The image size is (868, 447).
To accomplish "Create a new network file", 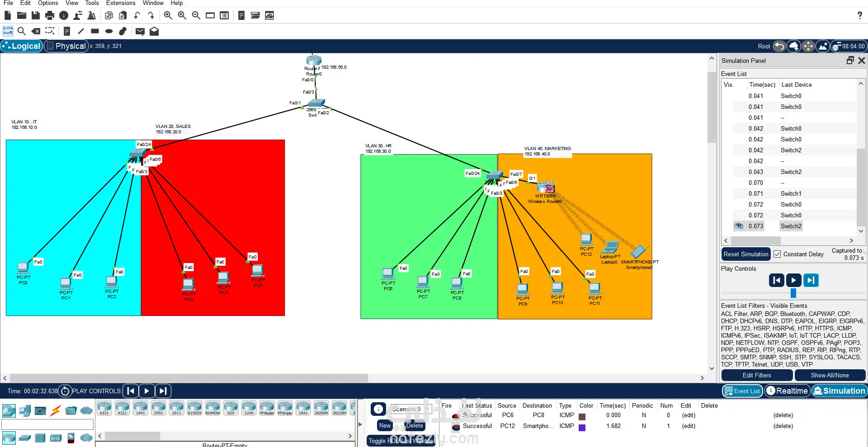I will [x=8, y=15].
